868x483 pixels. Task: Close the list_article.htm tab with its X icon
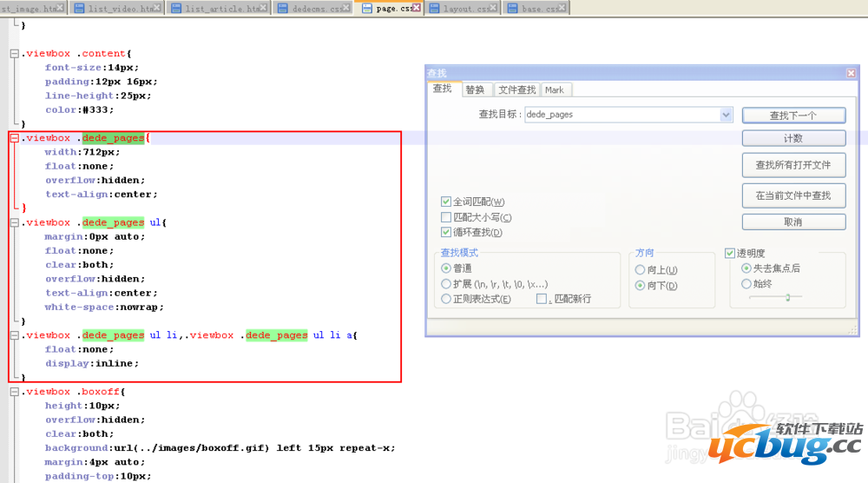[x=264, y=8]
